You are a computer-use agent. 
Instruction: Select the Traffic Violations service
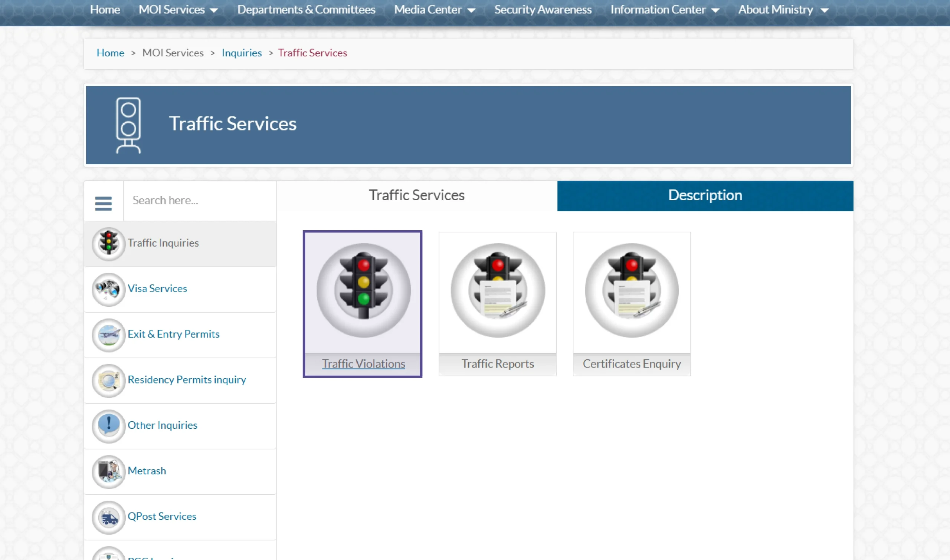click(x=363, y=303)
